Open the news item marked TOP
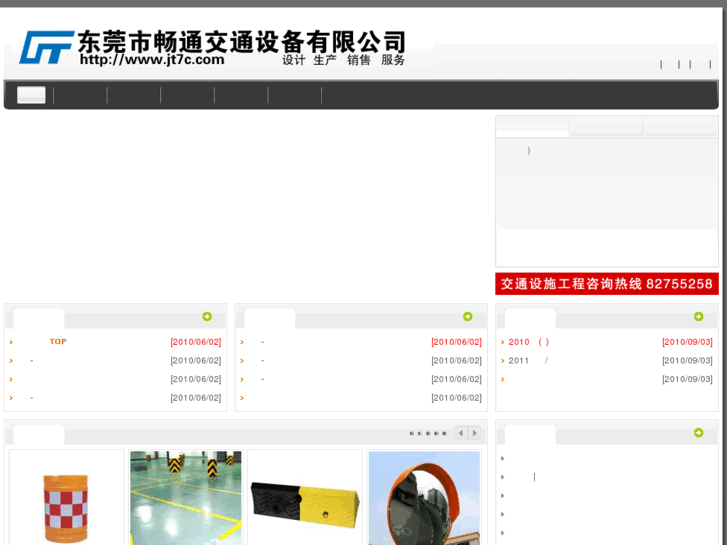727x545 pixels. 58,341
